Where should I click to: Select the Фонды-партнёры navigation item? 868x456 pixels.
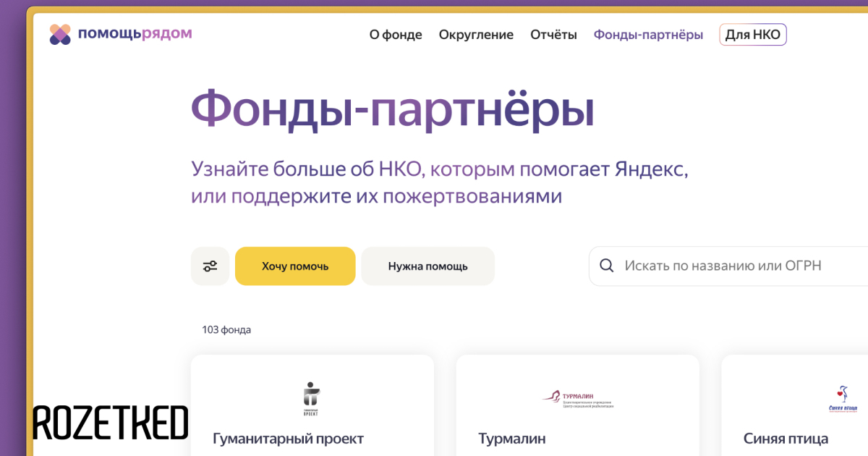pos(648,35)
